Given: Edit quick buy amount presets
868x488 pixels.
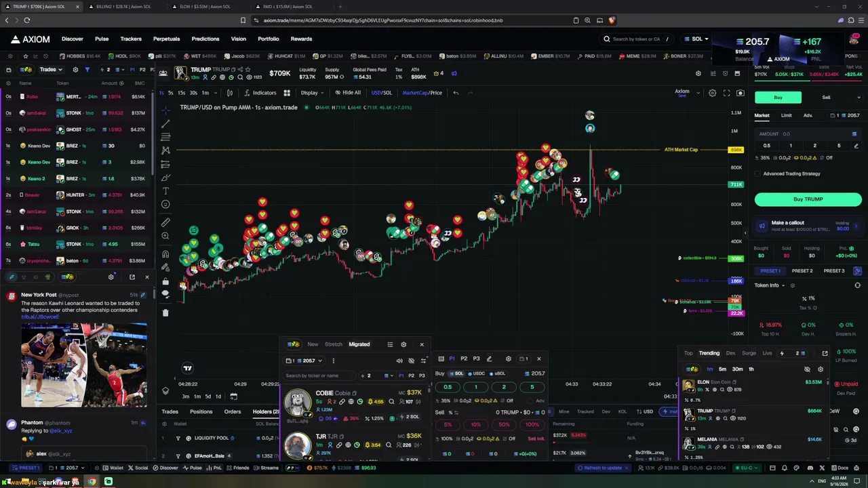Looking at the screenshot, I should [856, 146].
